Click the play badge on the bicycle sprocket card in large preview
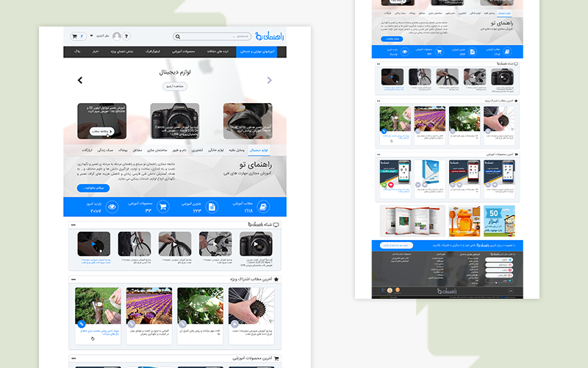 point(234,324)
